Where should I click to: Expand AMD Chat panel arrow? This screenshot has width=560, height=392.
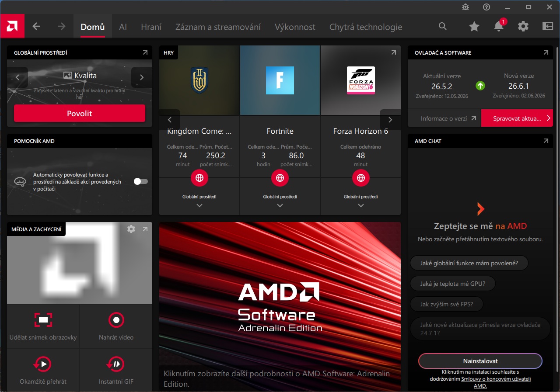(x=546, y=141)
